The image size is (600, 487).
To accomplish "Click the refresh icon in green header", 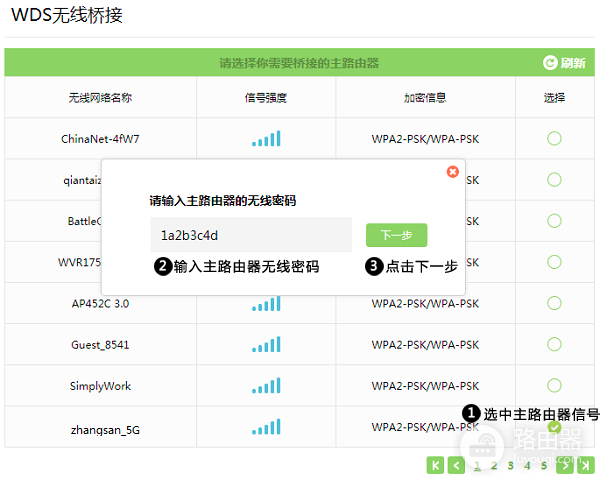I will 550,62.
